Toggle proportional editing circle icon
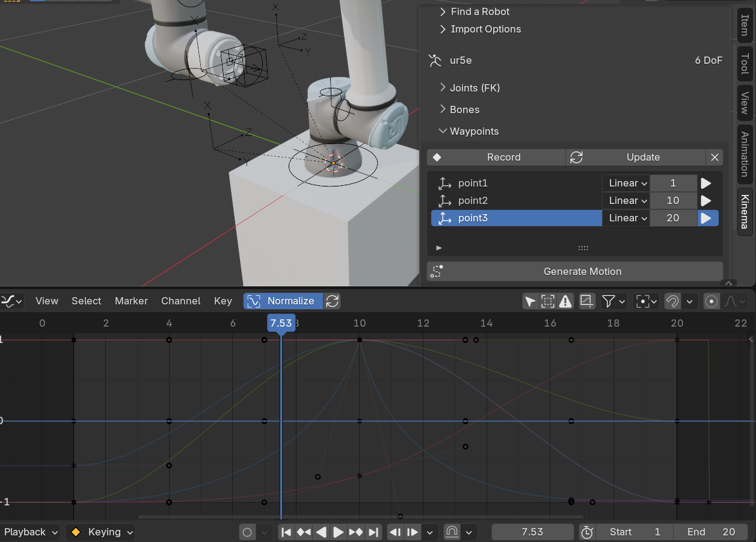The height and width of the screenshot is (542, 756). [x=711, y=301]
